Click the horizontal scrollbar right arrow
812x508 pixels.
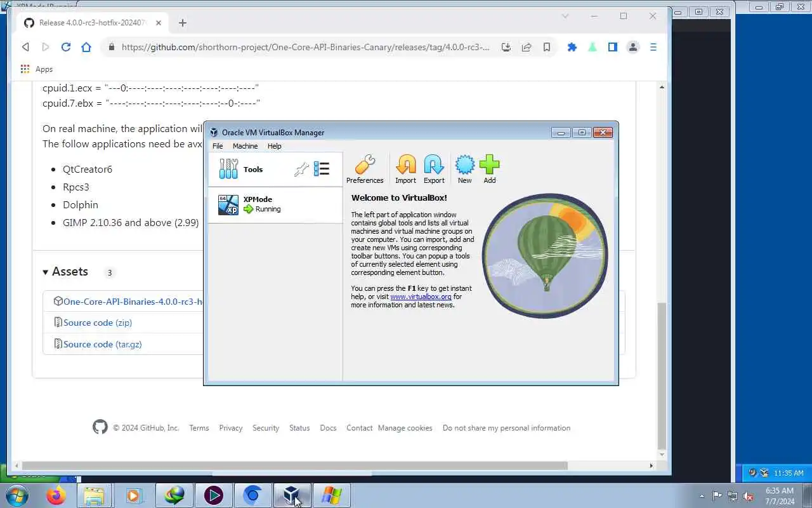651,465
